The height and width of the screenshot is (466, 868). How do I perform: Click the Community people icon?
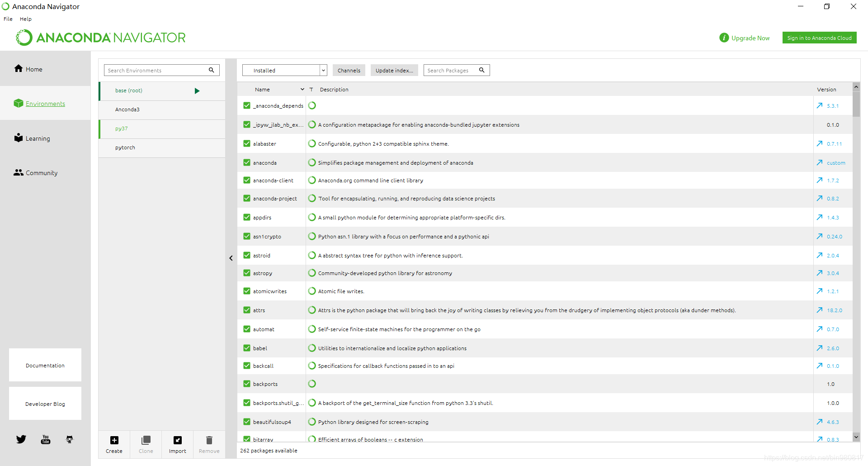(19, 172)
